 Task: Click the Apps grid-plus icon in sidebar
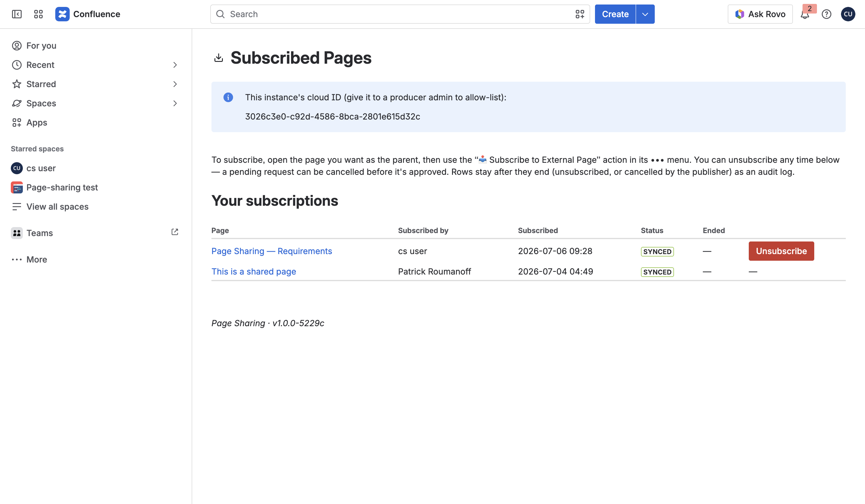point(17,123)
